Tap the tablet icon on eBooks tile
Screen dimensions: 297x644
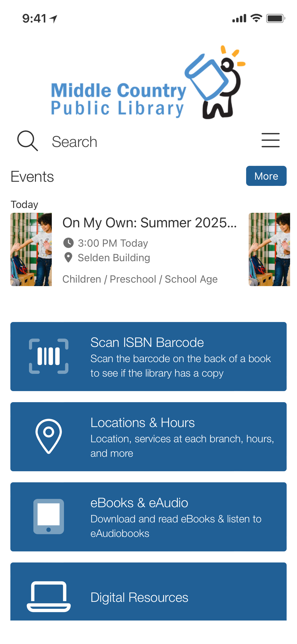(49, 516)
